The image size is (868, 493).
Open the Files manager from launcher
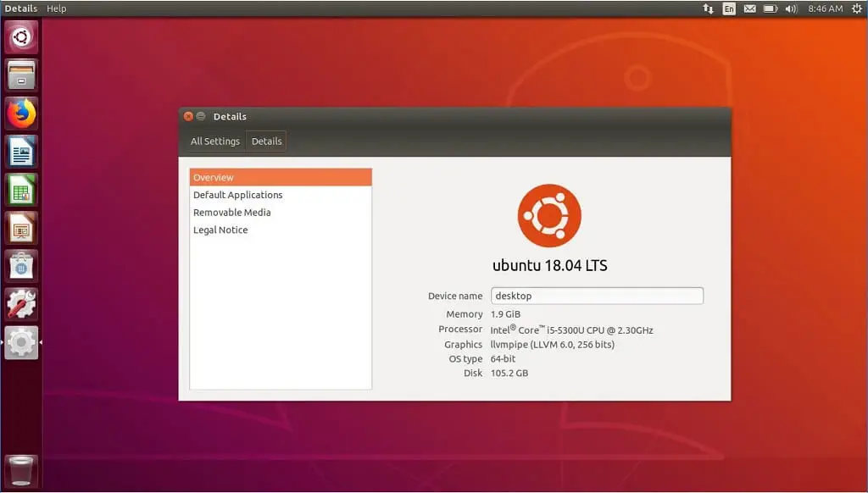click(21, 75)
